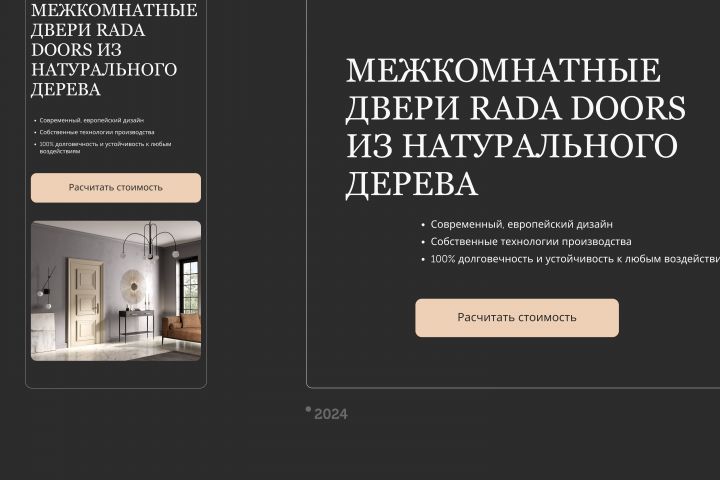Click the mobile 'Расчитать стоимость' button

[x=116, y=187]
